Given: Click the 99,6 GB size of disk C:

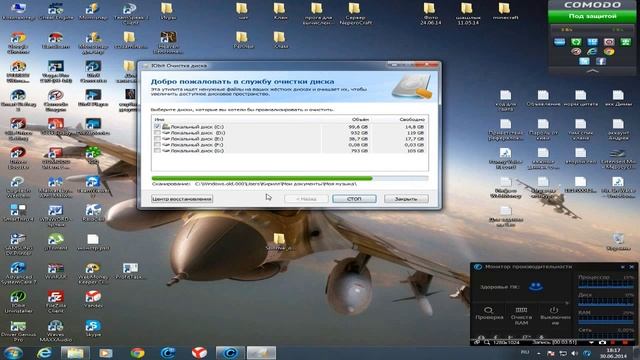Looking at the screenshot, I should click(x=358, y=127).
